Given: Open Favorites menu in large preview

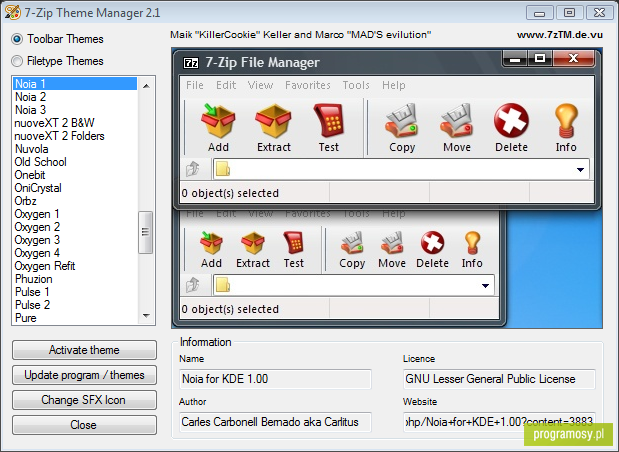Looking at the screenshot, I should 308,85.
